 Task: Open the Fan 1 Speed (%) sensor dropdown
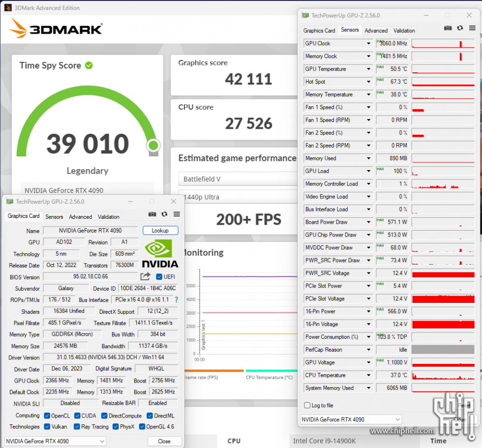click(368, 107)
